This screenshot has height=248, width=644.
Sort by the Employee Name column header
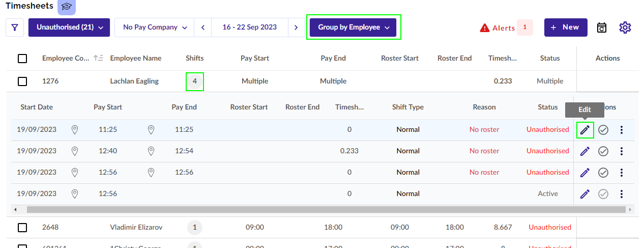tap(135, 59)
